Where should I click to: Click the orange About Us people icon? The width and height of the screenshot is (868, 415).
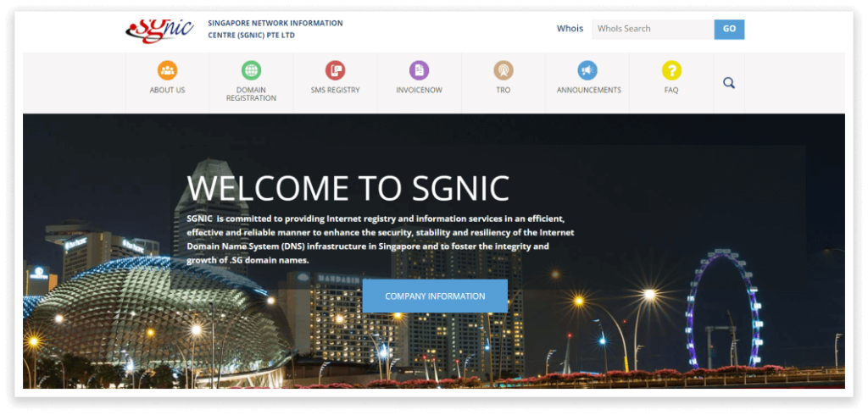[x=167, y=70]
